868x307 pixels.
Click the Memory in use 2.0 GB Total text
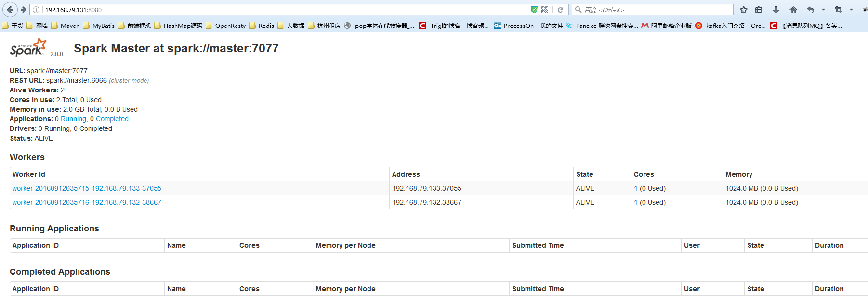click(74, 109)
